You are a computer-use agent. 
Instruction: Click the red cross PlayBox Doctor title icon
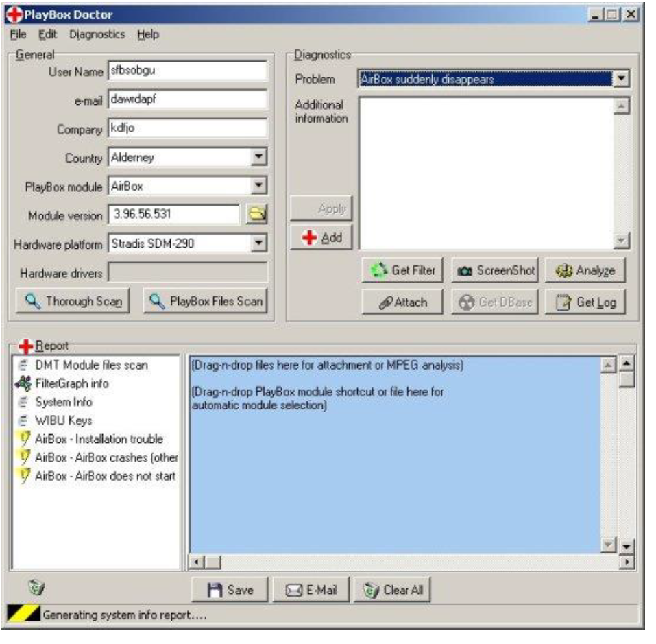[x=14, y=14]
